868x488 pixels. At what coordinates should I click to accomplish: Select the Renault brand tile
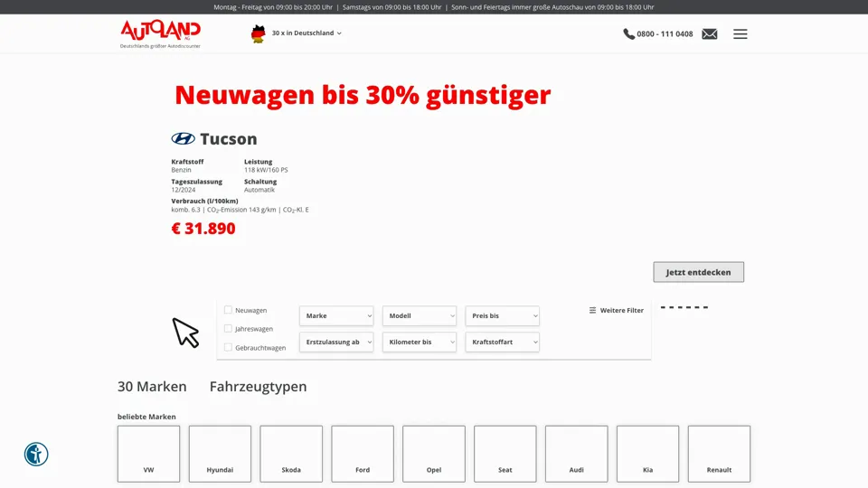(x=719, y=454)
